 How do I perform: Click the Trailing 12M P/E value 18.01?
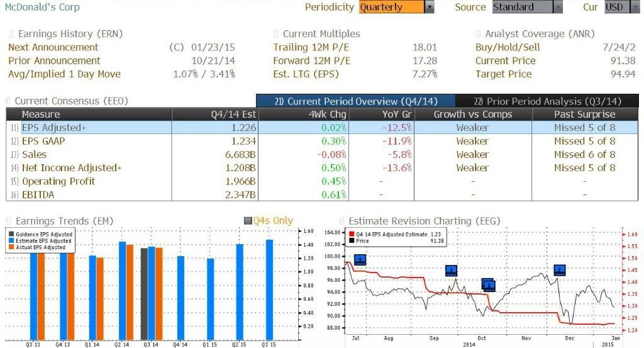(425, 47)
